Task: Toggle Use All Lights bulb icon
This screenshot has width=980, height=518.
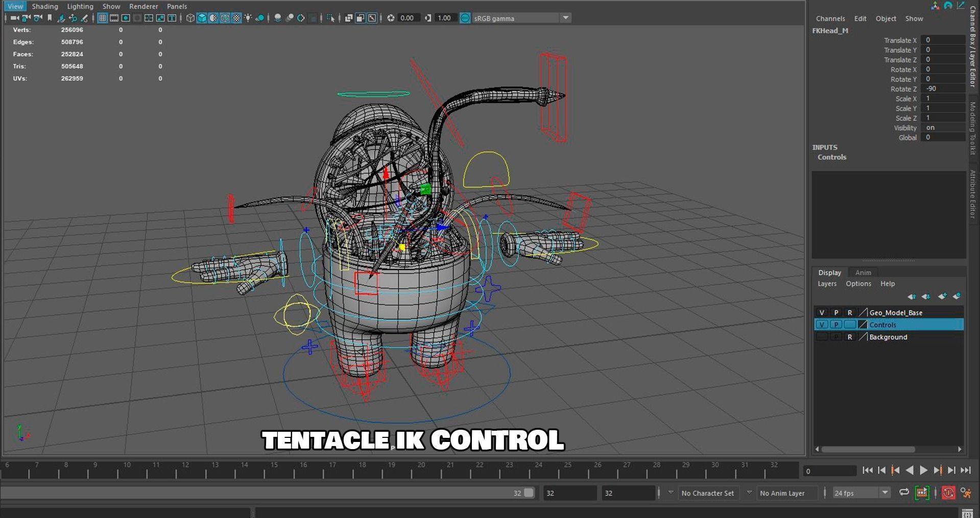Action: coord(248,18)
